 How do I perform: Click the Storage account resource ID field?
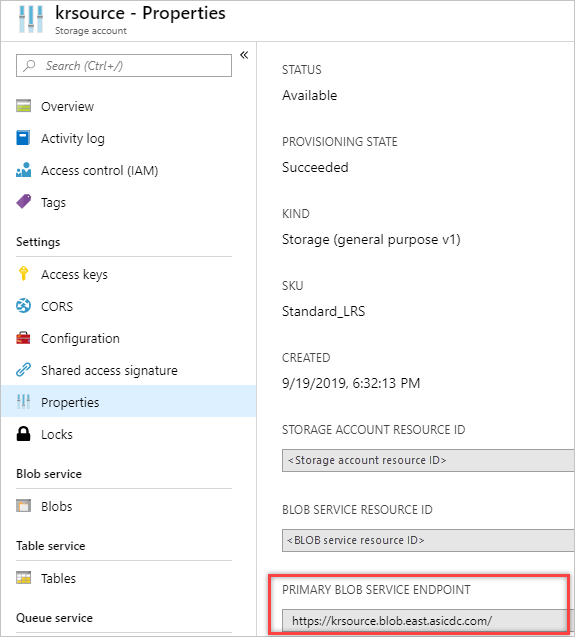click(x=428, y=460)
